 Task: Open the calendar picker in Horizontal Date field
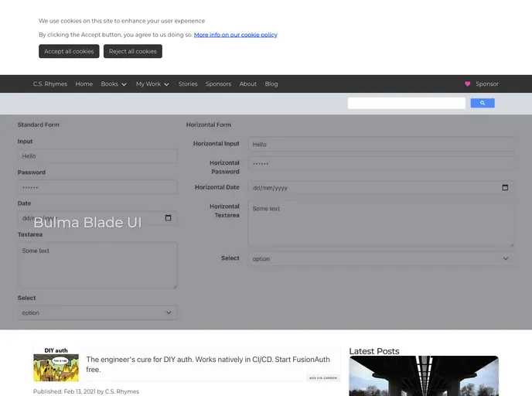505,187
